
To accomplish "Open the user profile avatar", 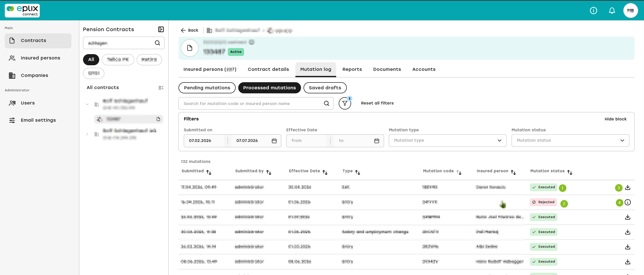I will [x=630, y=10].
